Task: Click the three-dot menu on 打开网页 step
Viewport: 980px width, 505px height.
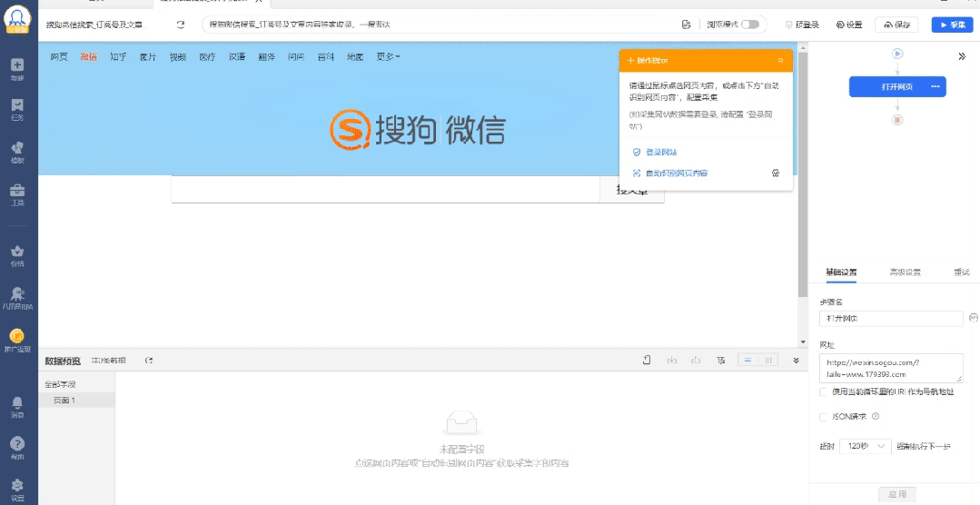Action: click(x=935, y=87)
